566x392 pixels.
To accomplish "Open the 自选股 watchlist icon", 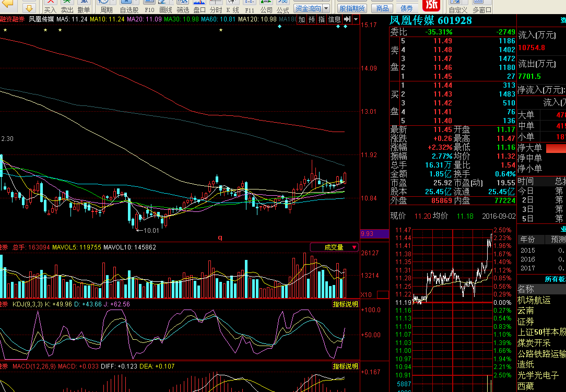I will [129, 6].
